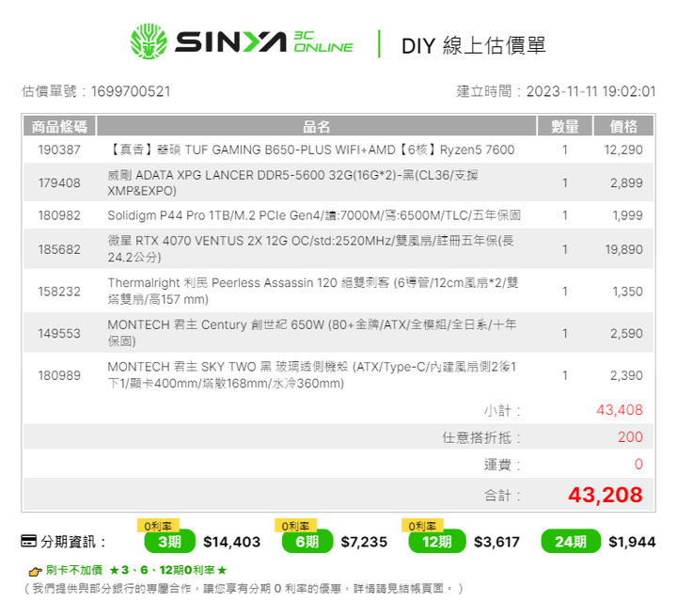Click the estimate number 1699700521
Screen dimensions: 677x616
(x=131, y=91)
